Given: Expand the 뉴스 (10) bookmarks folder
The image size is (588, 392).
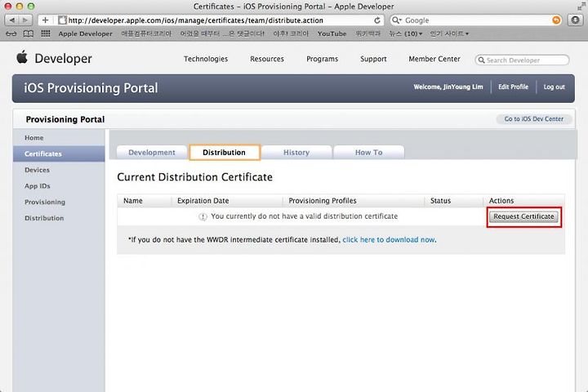Looking at the screenshot, I should tap(405, 33).
